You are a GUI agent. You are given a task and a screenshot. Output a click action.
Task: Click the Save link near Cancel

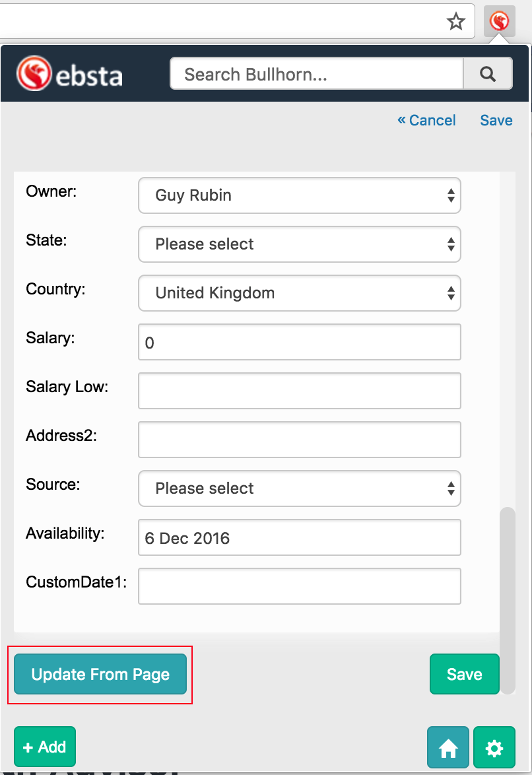pyautogui.click(x=496, y=120)
